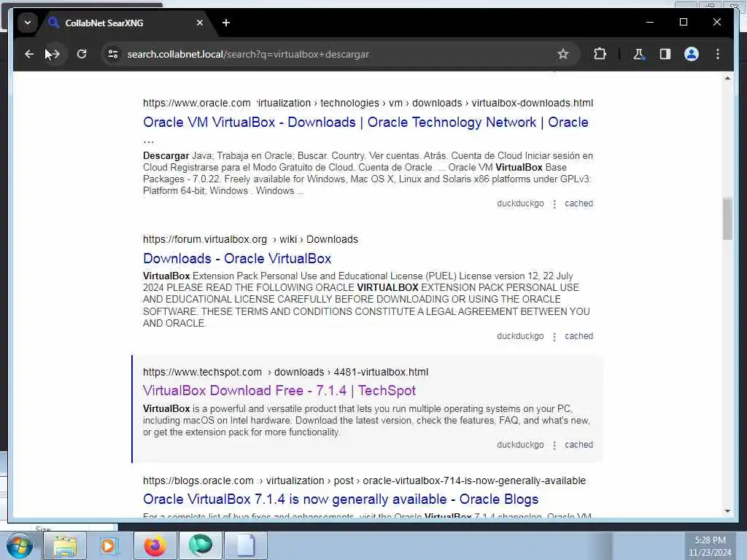This screenshot has height=560, width=747.
Task: Open the Windows Start menu
Action: pyautogui.click(x=20, y=545)
